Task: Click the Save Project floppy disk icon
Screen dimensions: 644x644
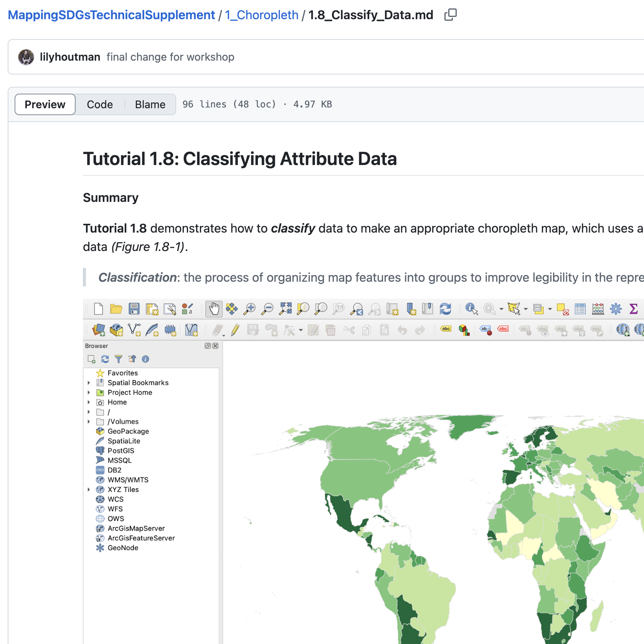Action: (x=134, y=309)
